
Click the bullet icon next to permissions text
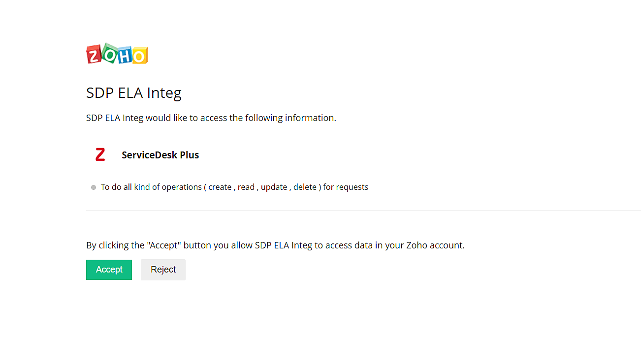pos(94,187)
